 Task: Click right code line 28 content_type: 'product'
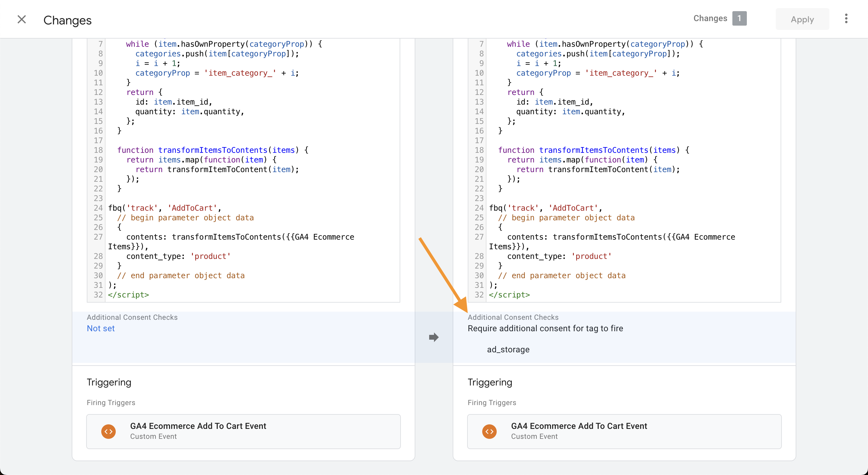pos(559,256)
